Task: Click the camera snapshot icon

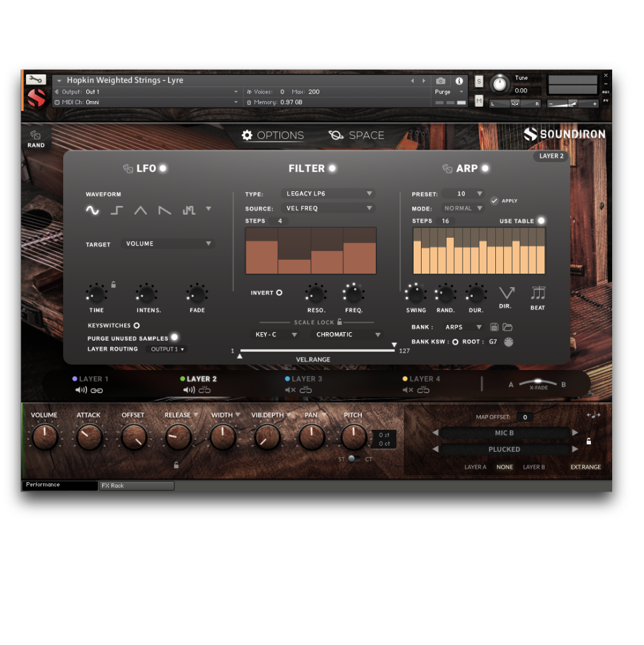Action: (x=440, y=80)
